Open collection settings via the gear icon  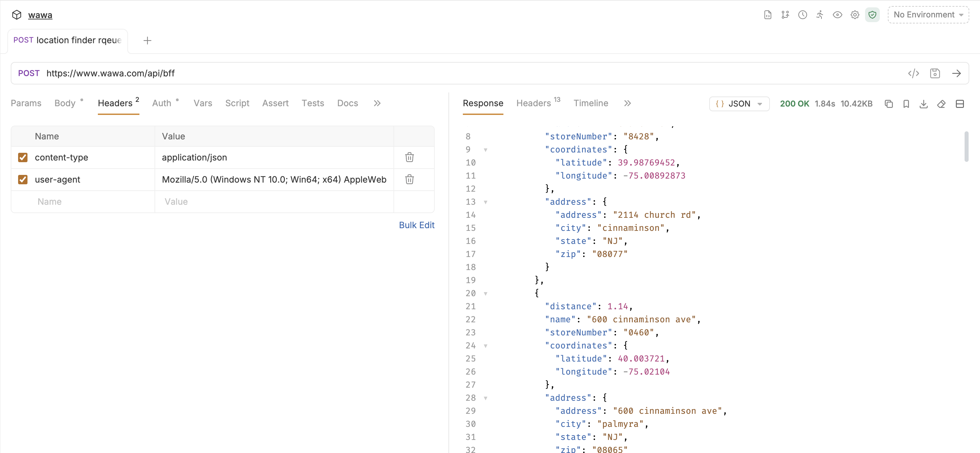[855, 15]
